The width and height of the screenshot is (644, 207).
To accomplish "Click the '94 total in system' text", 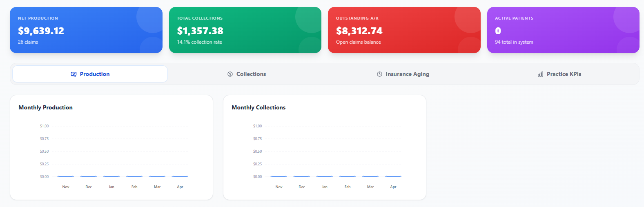I will pyautogui.click(x=514, y=42).
